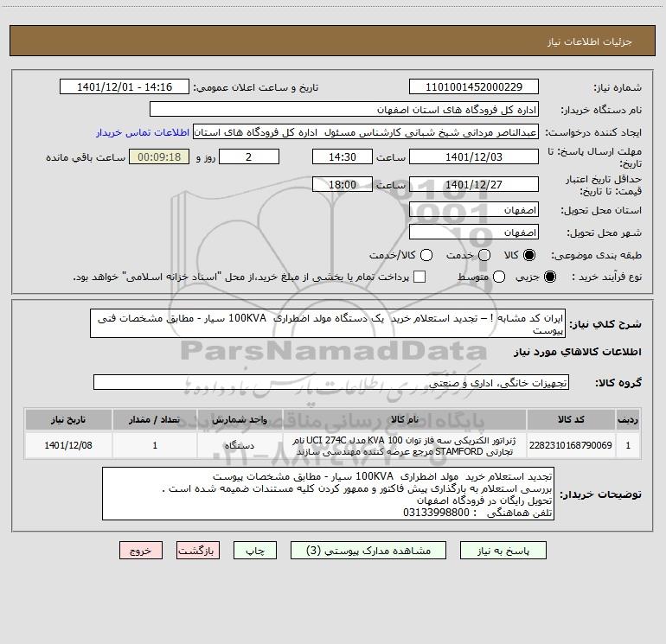Viewport: 666px width, 644px height.
Task: Open مشاهده مدارک پیوستی (3) attachments
Action: [368, 551]
